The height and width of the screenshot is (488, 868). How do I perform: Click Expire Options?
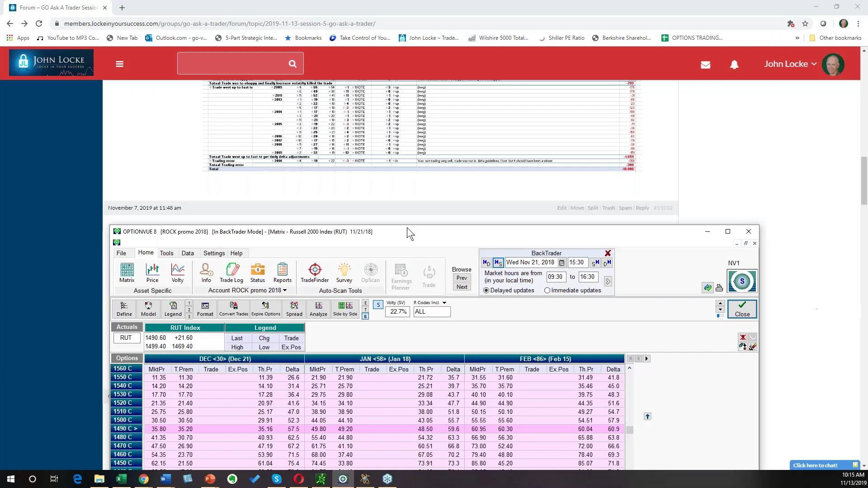click(x=266, y=309)
